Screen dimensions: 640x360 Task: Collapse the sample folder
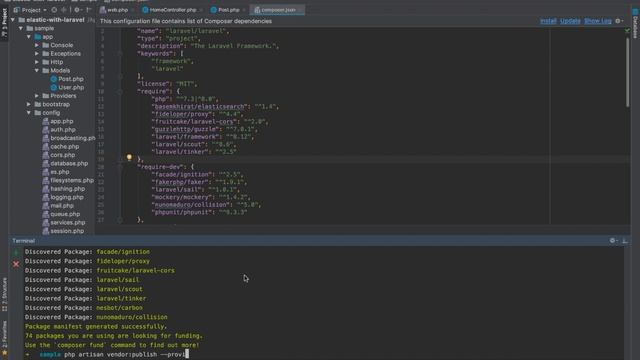tap(21, 28)
